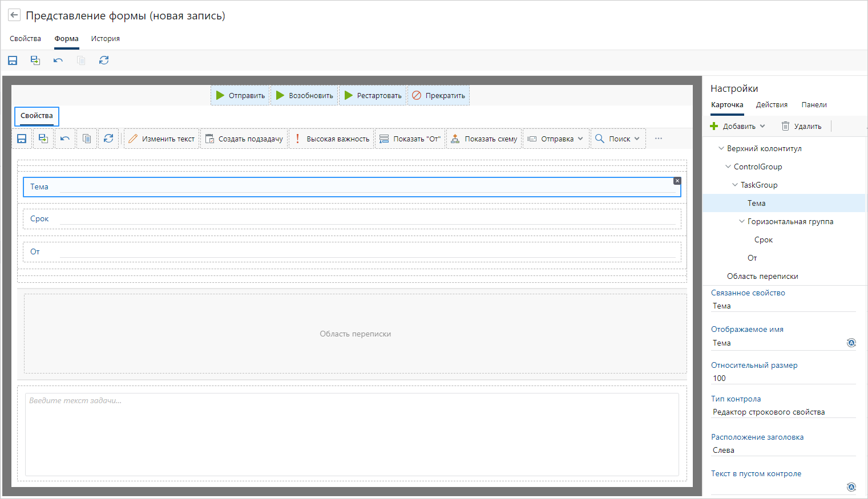Remove the Тема field using its x icon
This screenshot has width=868, height=499.
(x=677, y=181)
